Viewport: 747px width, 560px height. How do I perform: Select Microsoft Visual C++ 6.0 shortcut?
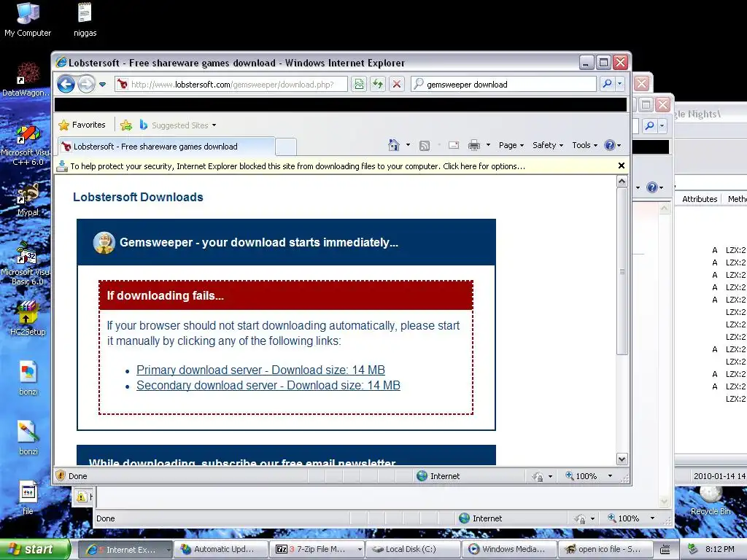coord(26,145)
